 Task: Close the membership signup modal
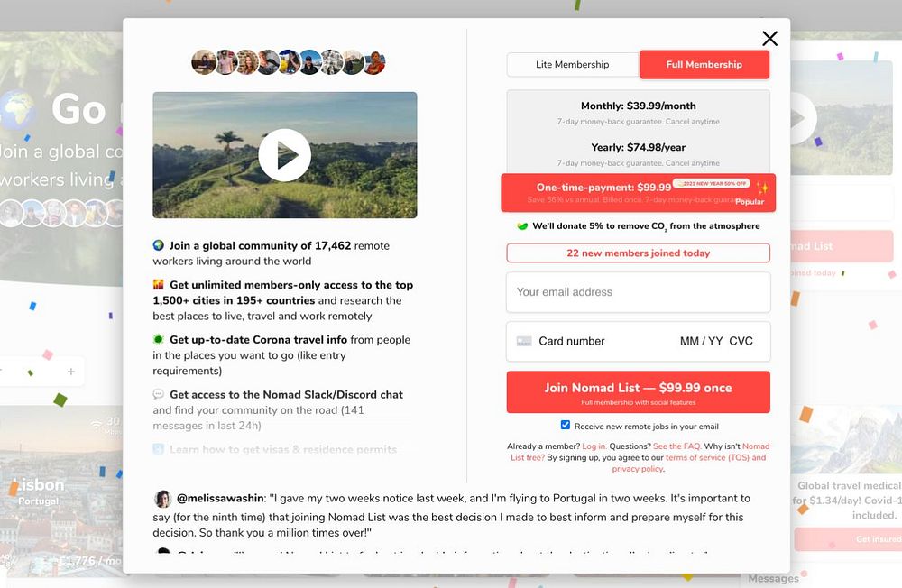pyautogui.click(x=769, y=39)
